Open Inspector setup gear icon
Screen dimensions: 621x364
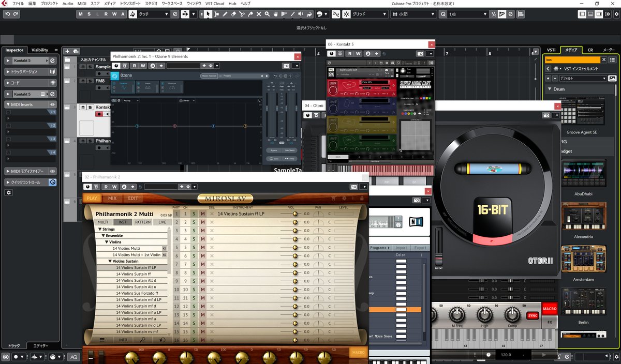pyautogui.click(x=8, y=192)
